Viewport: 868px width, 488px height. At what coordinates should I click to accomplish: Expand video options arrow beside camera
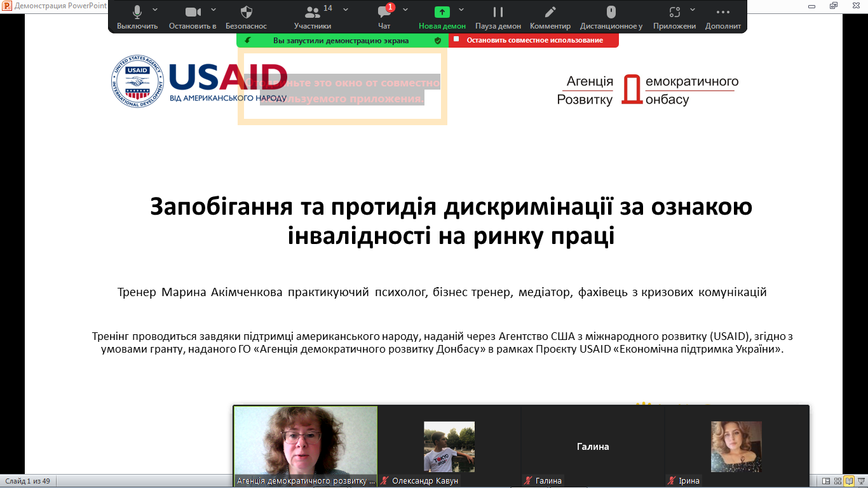214,10
